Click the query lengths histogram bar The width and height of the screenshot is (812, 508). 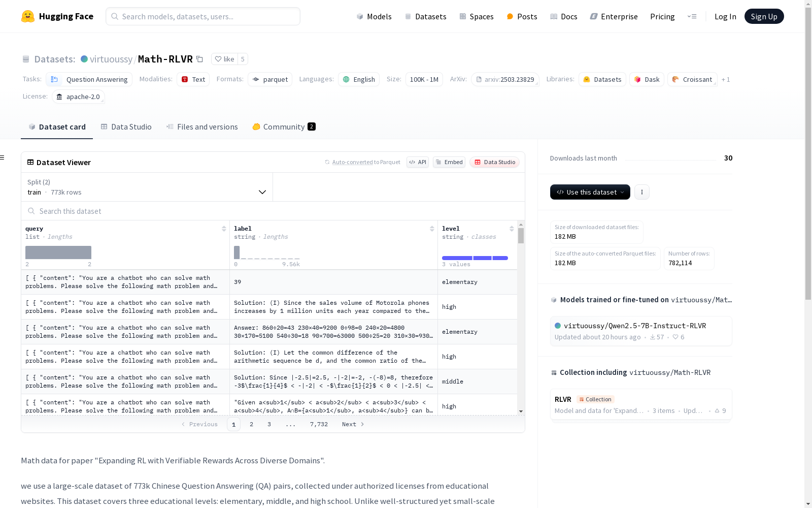58,252
